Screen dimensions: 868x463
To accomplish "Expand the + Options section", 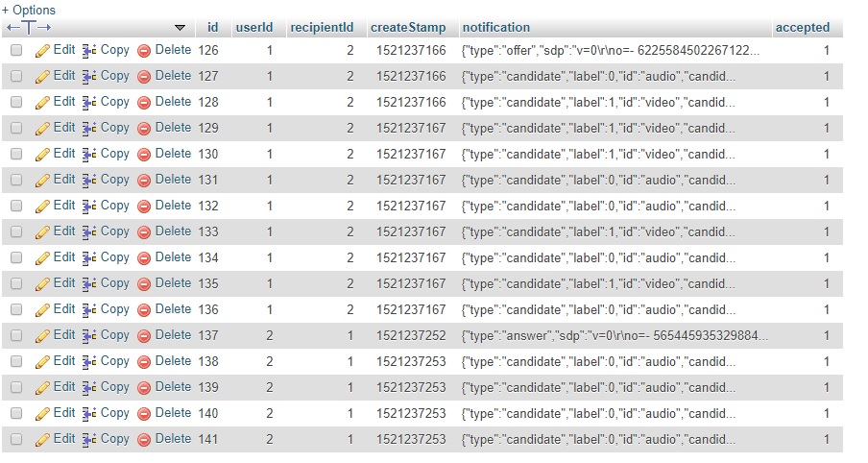I will point(28,10).
